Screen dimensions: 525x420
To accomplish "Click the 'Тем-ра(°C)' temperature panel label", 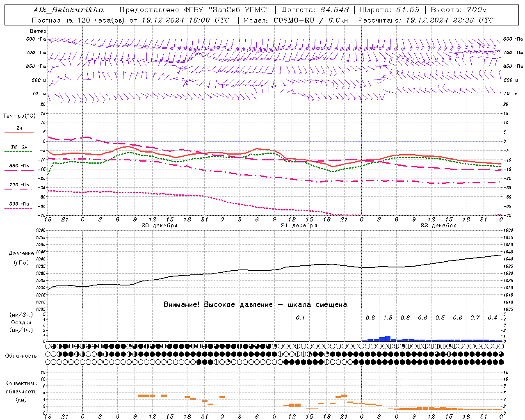I will point(20,116).
